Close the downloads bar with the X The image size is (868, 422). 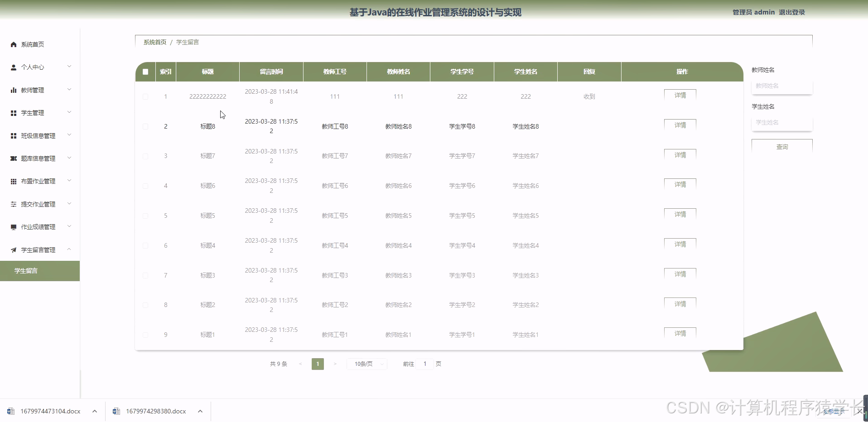tap(860, 411)
